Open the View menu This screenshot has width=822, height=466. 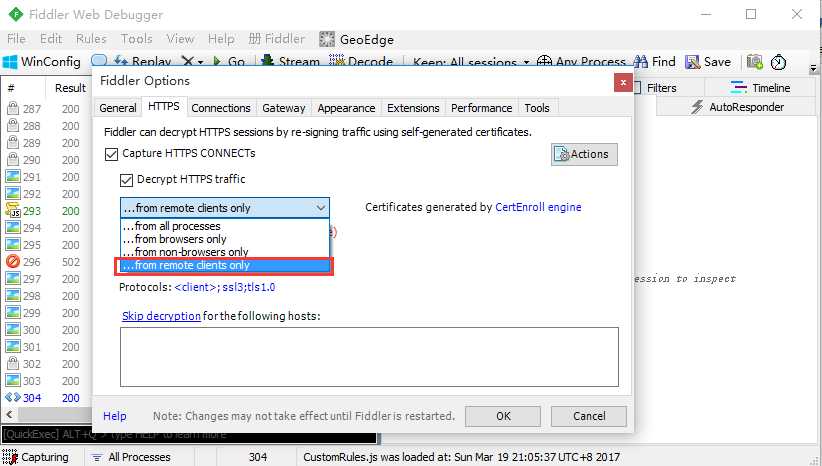pyautogui.click(x=180, y=39)
